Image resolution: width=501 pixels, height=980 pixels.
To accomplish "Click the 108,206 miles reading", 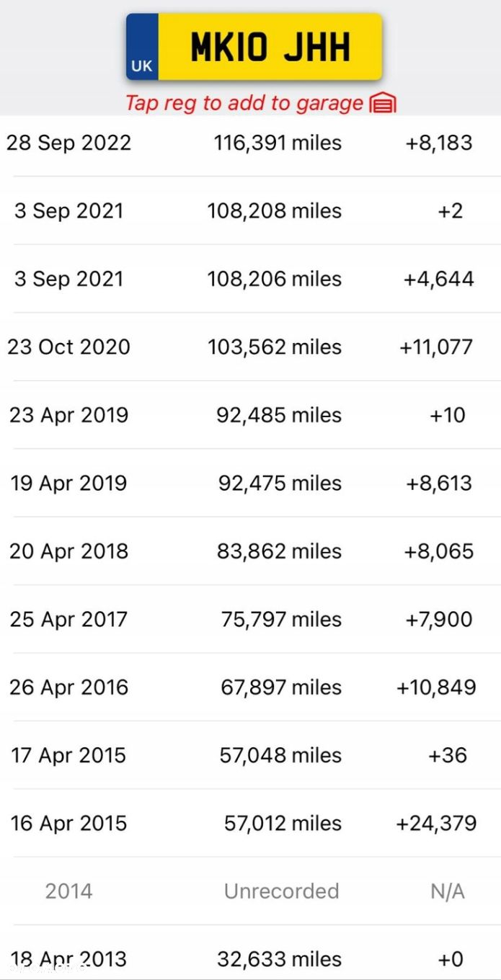I will [x=275, y=279].
